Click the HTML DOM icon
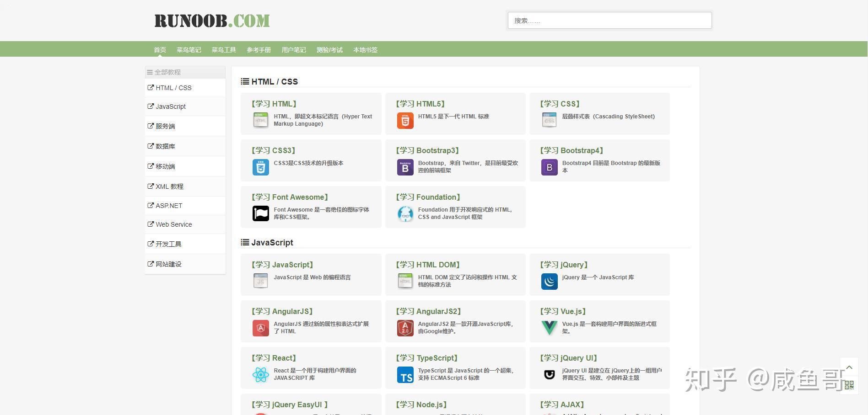This screenshot has height=415, width=868. [405, 281]
